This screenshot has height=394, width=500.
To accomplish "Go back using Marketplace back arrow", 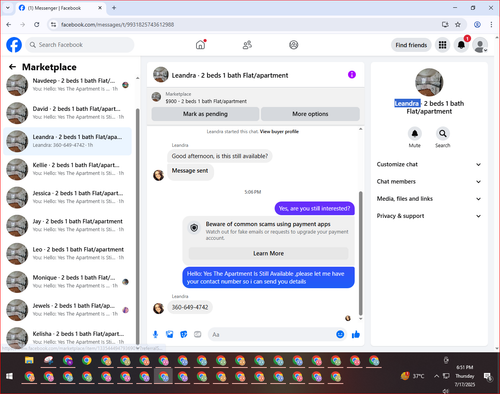I will [13, 67].
